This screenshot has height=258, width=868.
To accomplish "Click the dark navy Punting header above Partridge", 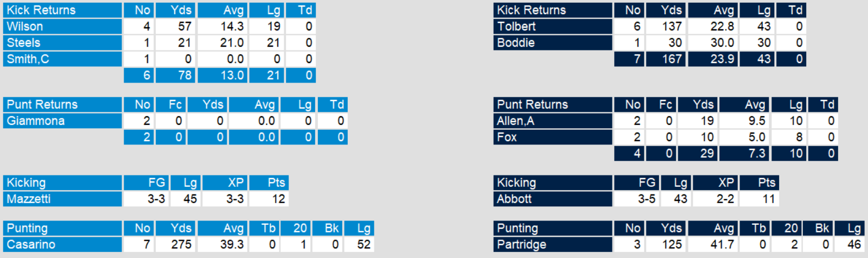I will coord(518,229).
